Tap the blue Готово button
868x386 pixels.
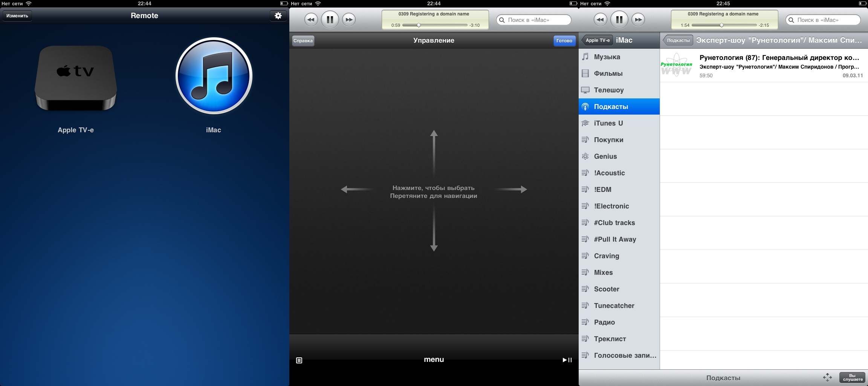pyautogui.click(x=564, y=41)
